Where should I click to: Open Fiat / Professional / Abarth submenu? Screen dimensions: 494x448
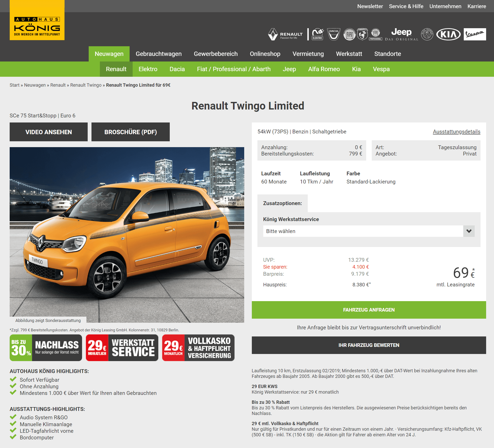pos(234,69)
